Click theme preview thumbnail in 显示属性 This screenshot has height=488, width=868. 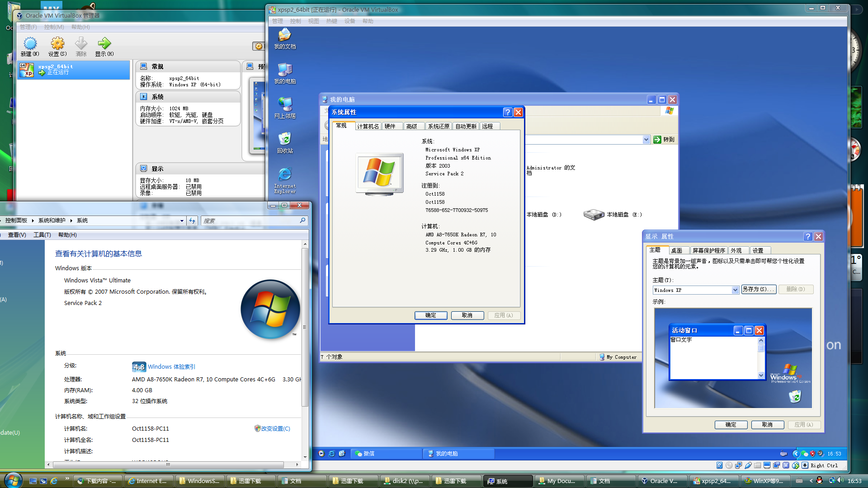click(733, 358)
